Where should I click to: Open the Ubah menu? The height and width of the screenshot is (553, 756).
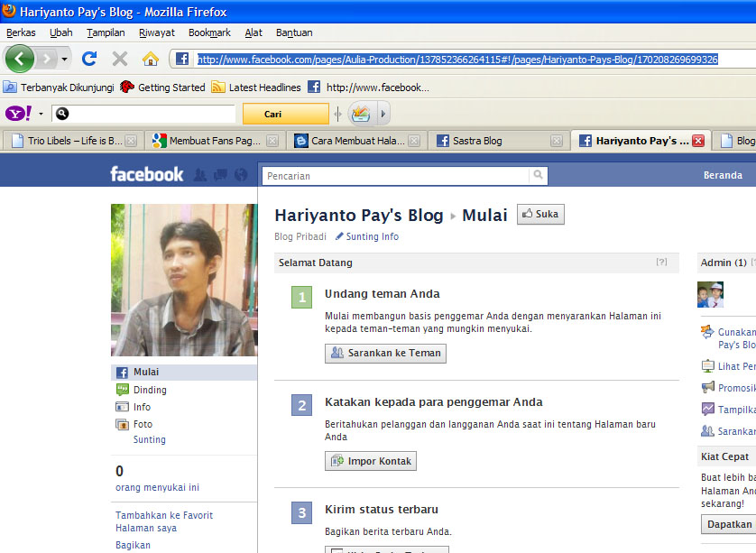coord(61,32)
